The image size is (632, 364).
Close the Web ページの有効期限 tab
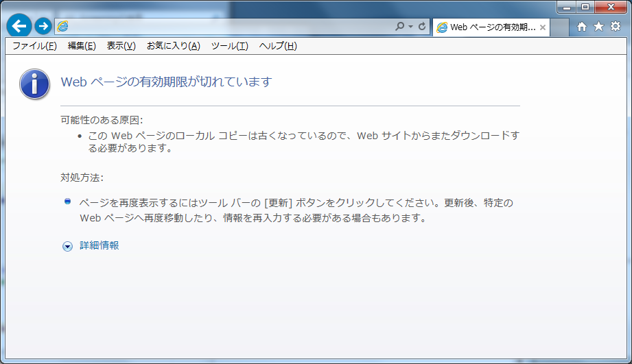point(543,27)
